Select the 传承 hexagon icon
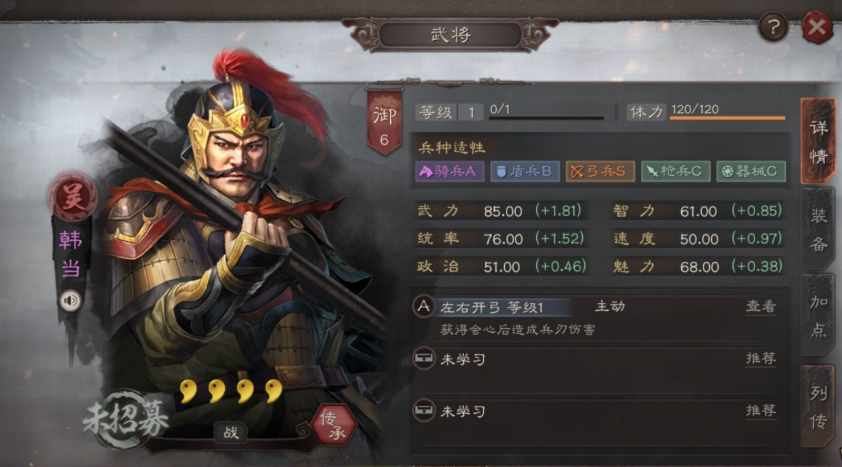 [334, 425]
